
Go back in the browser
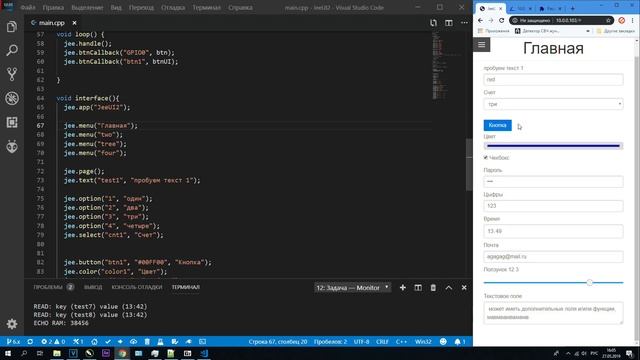coord(480,20)
